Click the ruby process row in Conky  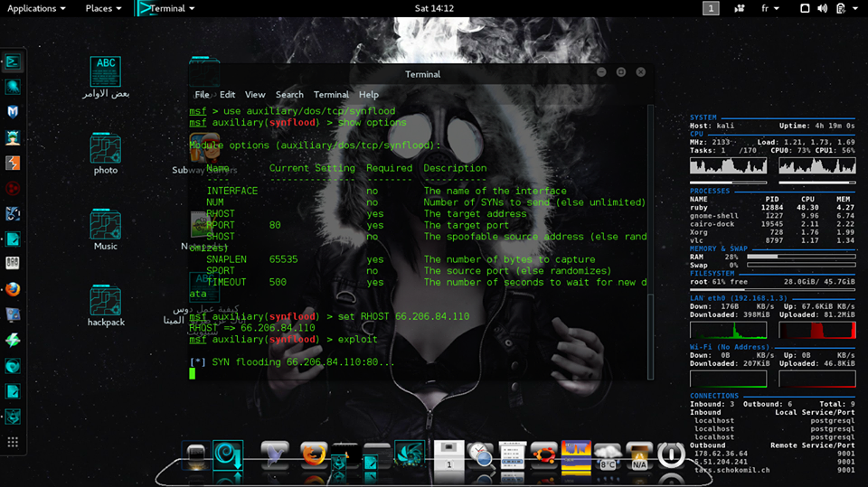pos(772,208)
